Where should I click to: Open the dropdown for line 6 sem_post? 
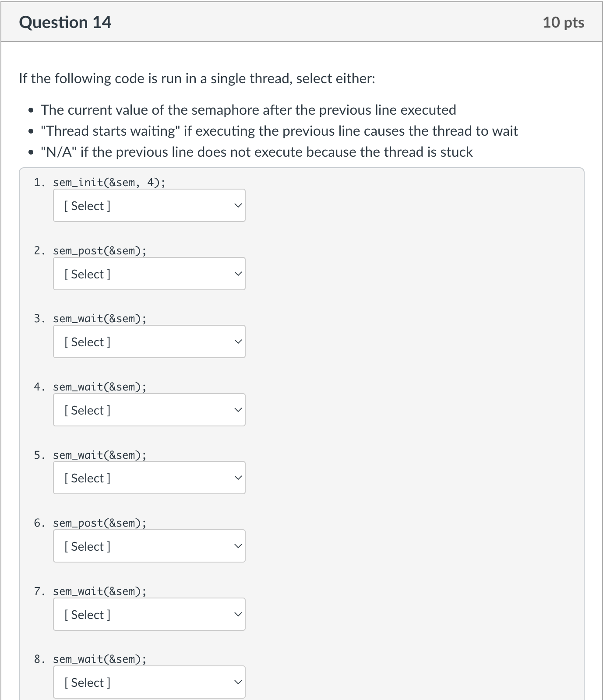[x=149, y=546]
